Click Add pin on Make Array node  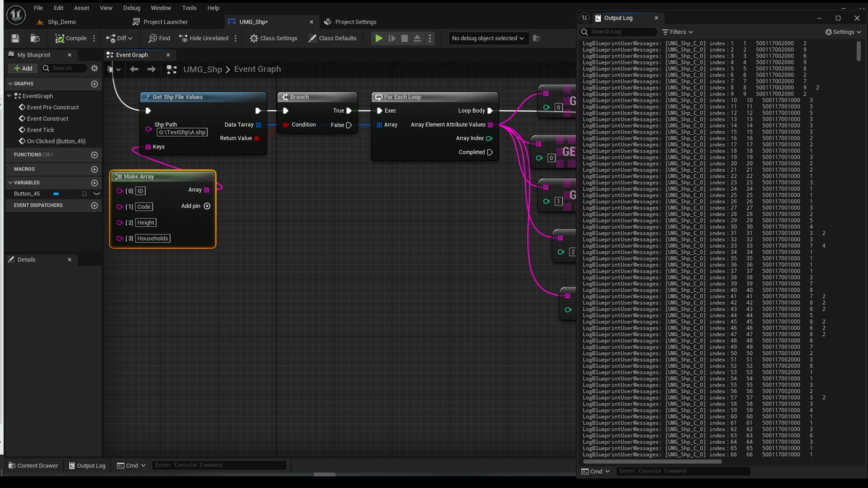[x=196, y=206]
